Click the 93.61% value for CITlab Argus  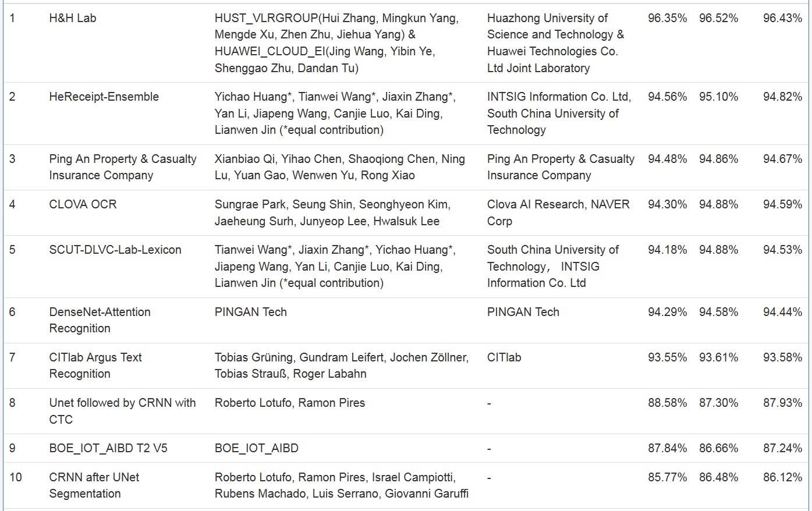pos(718,357)
